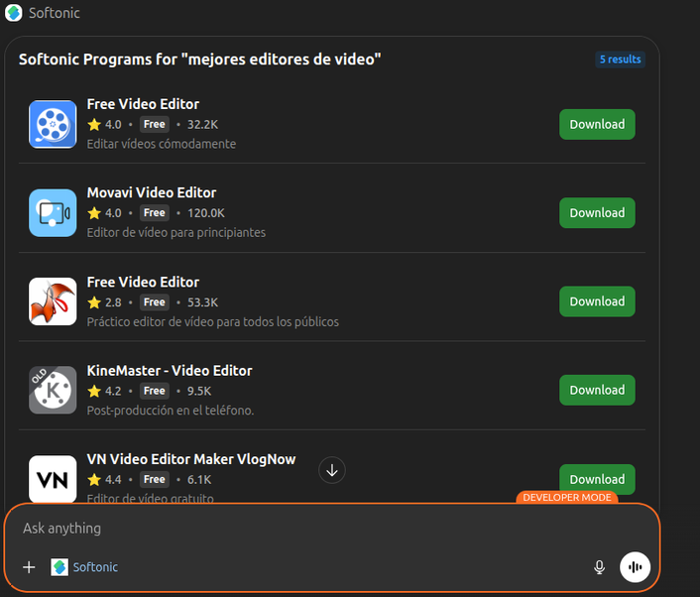Click the plus icon to add attachments

(x=29, y=567)
